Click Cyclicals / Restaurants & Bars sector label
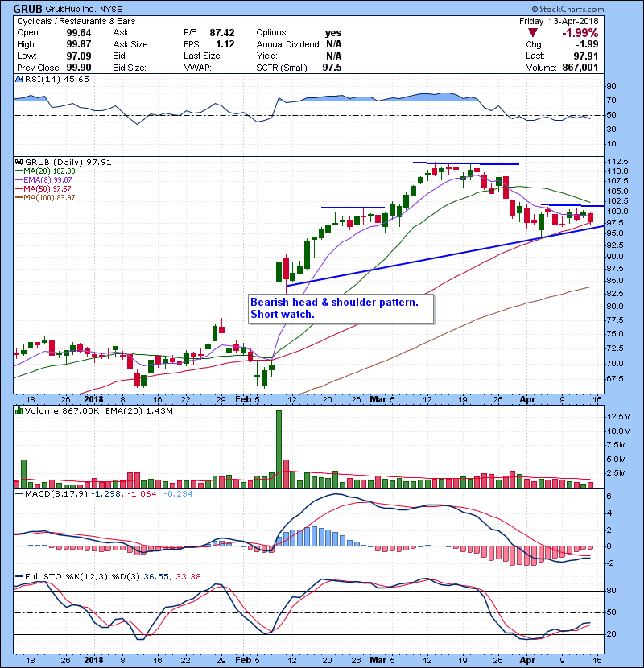The width and height of the screenshot is (644, 668). point(76,21)
